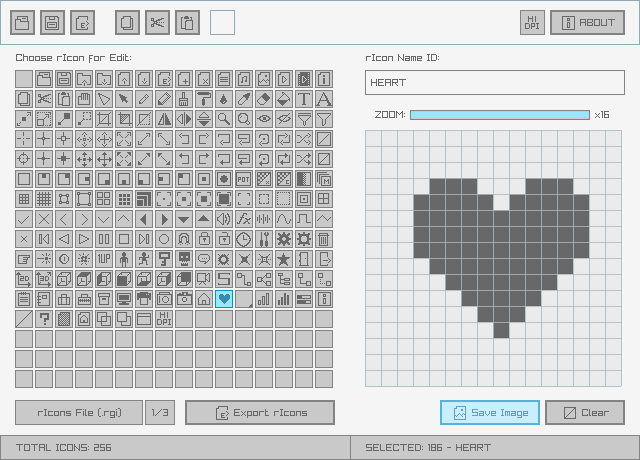Click the export button in top toolbar
Screen dimensions: 640x460
[x=82, y=22]
